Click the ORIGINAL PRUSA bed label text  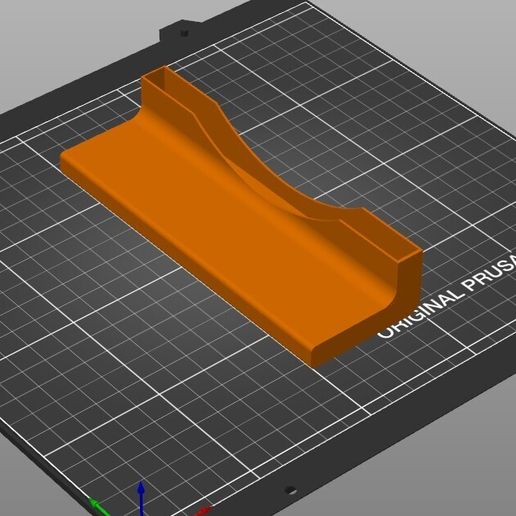(x=447, y=297)
